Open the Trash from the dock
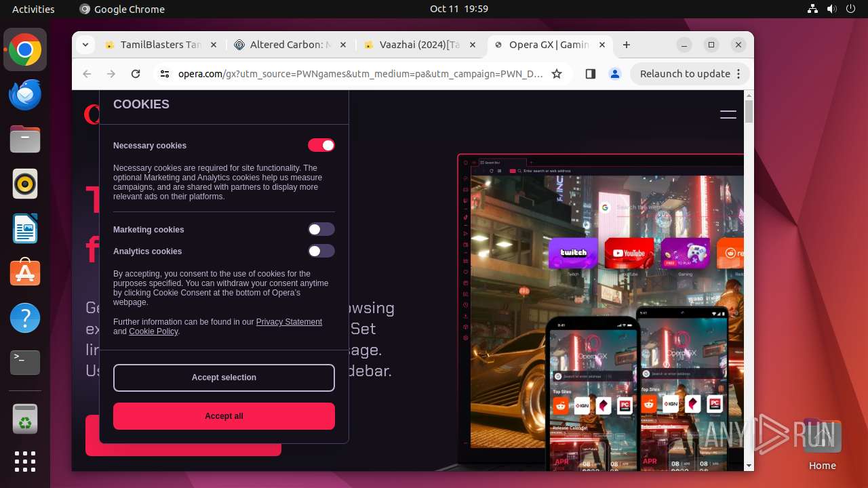The width and height of the screenshot is (868, 488). [25, 419]
